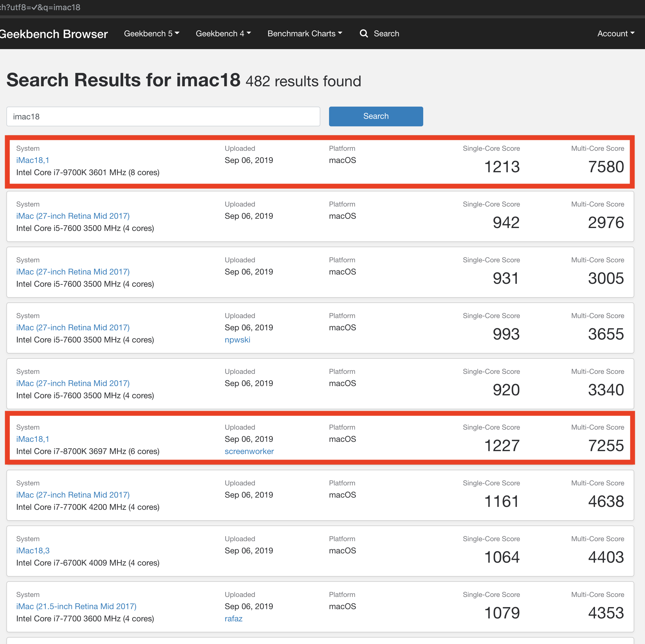Screen dimensions: 645x644
Task: Open the iMac18,3 result link
Action: point(33,550)
